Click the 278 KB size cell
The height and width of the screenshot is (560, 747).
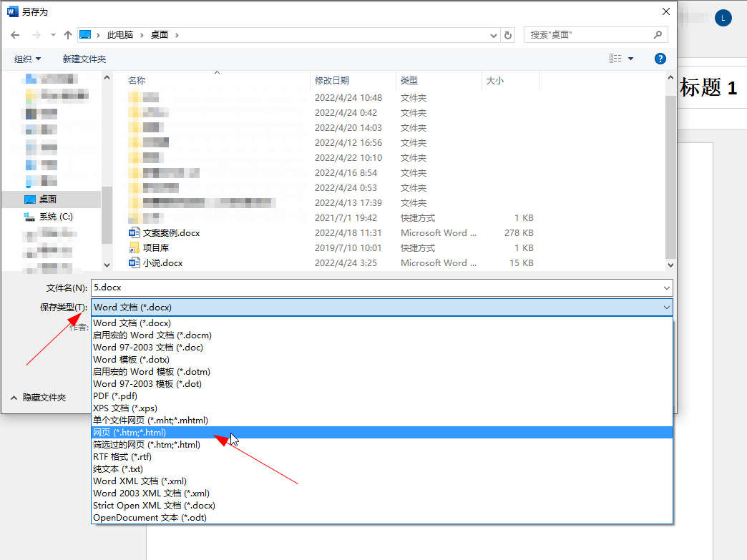click(519, 233)
